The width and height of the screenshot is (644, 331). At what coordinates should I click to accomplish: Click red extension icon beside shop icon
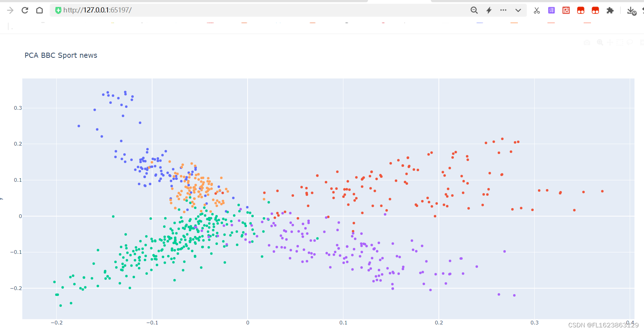pos(581,10)
